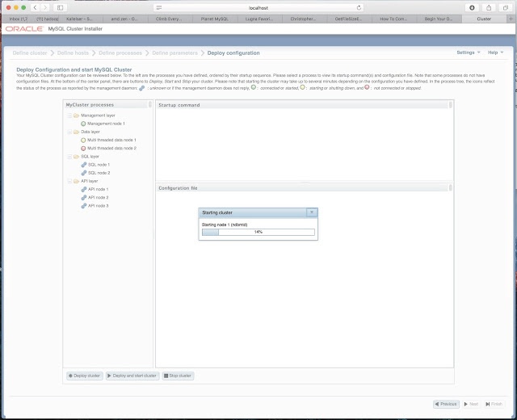Open the Settings dropdown menu
The height and width of the screenshot is (420, 517).
click(x=469, y=52)
